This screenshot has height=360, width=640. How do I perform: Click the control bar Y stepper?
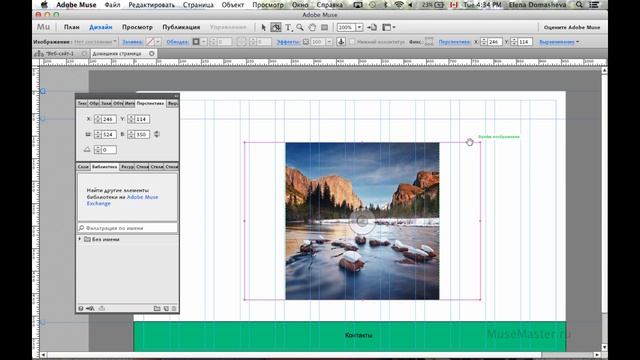pyautogui.click(x=514, y=42)
